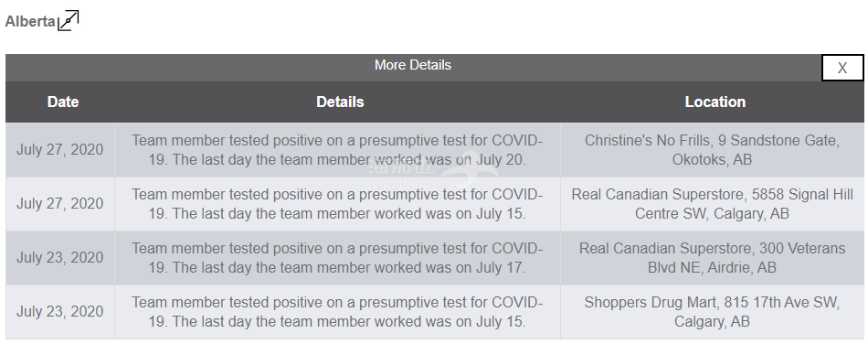
Task: Select the last July 23, 2020 date cell
Action: click(59, 311)
